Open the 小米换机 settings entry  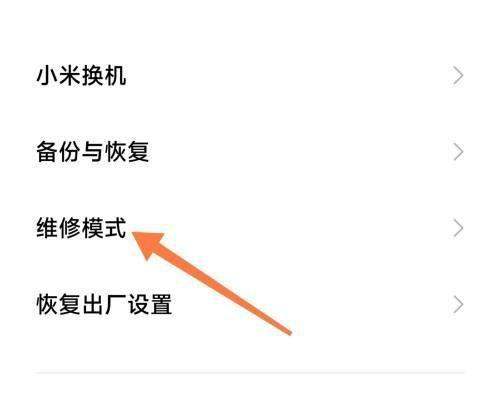[x=249, y=76]
